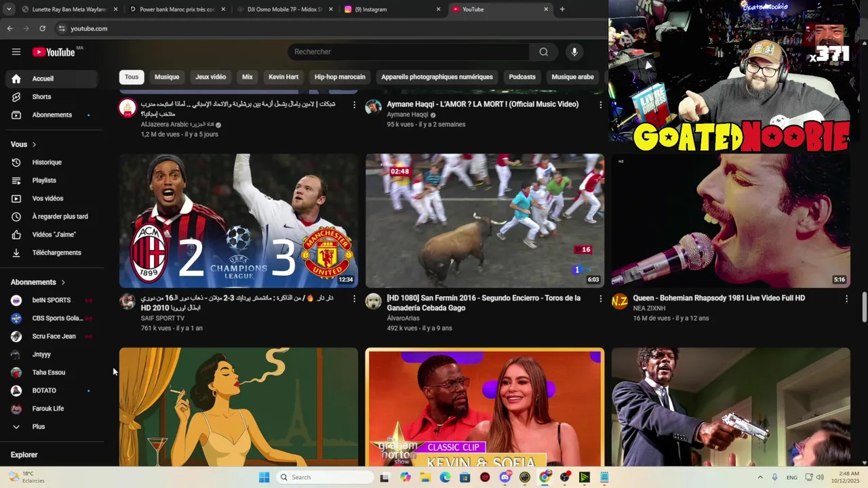This screenshot has height=488, width=868.
Task: Open Abonnements in the sidebar
Action: (x=52, y=115)
